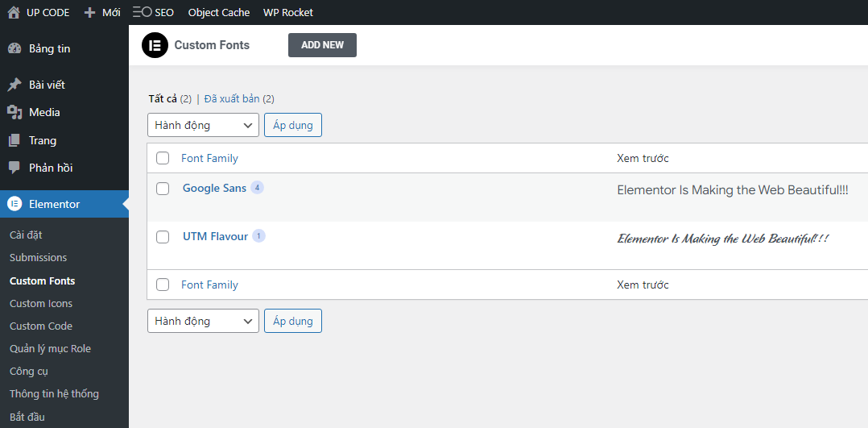Image resolution: width=868 pixels, height=428 pixels.
Task: Open the Mới new content menu
Action: [111, 12]
